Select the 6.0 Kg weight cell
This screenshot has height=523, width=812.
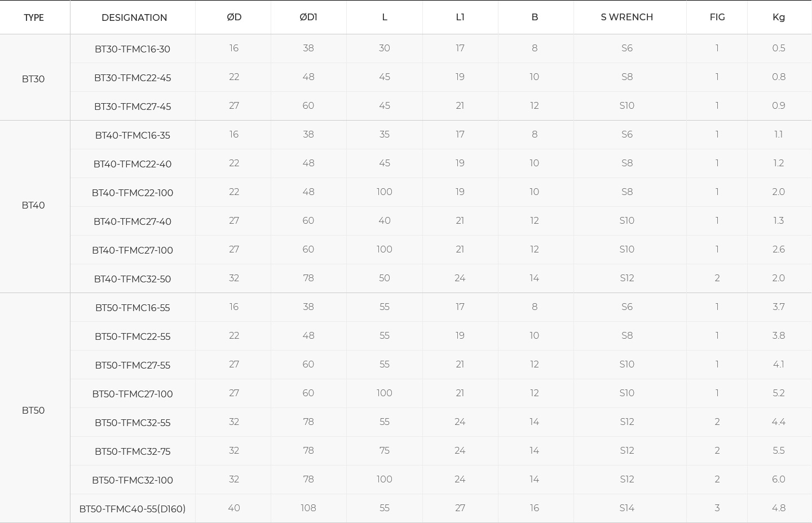pos(778,479)
